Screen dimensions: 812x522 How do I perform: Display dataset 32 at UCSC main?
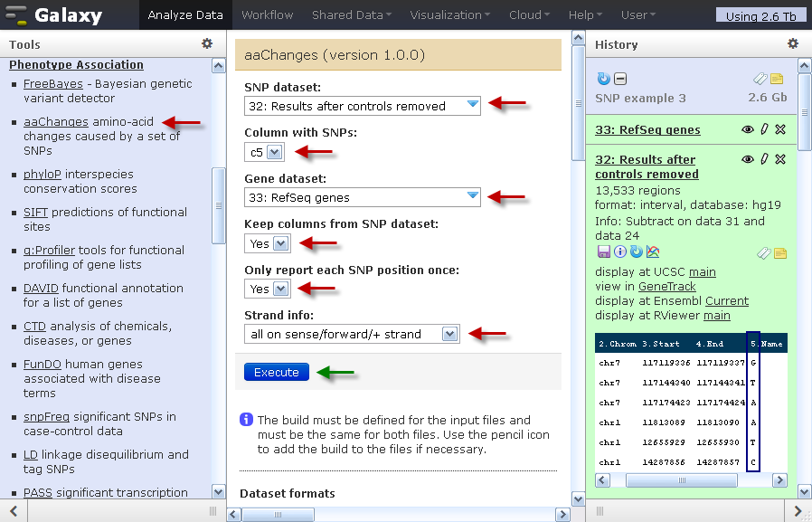click(x=703, y=272)
